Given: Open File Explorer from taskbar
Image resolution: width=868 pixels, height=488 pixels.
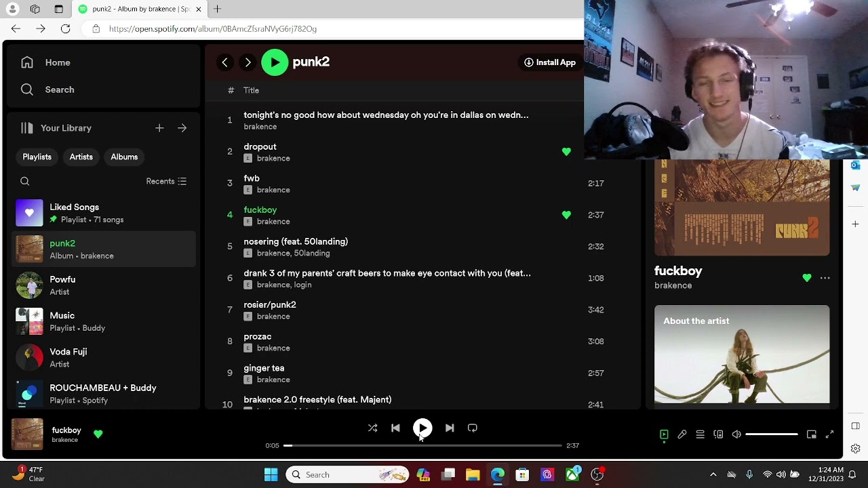Looking at the screenshot, I should pyautogui.click(x=473, y=474).
